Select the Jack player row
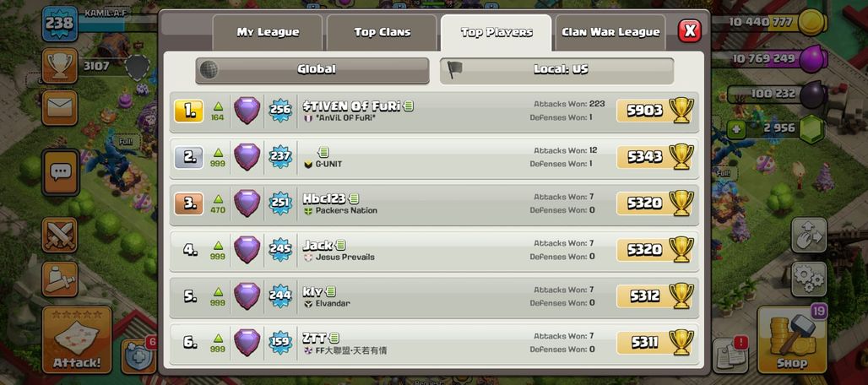 pyautogui.click(x=434, y=250)
